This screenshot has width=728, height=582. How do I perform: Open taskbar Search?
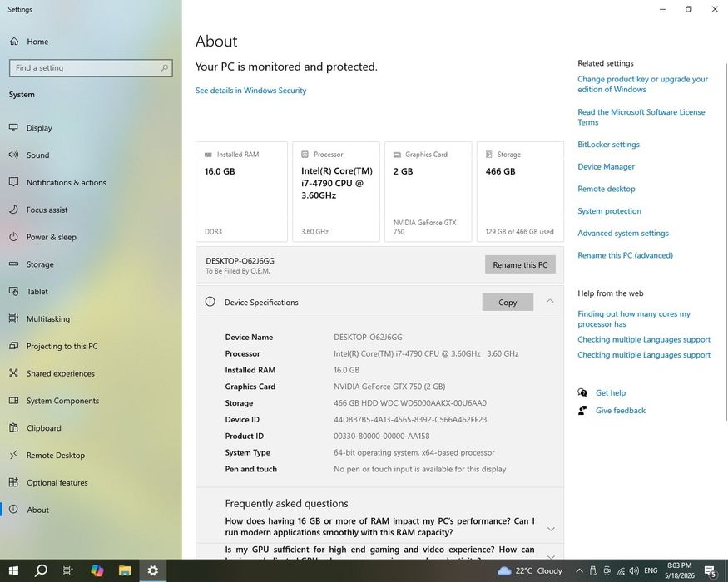click(41, 570)
